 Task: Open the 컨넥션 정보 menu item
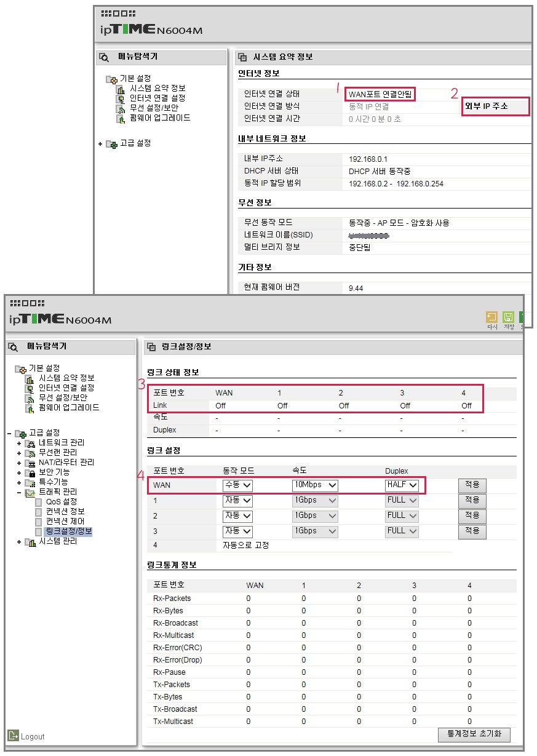(65, 511)
